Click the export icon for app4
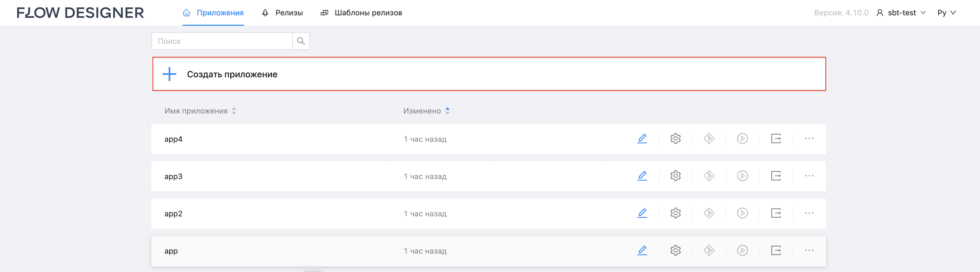 coord(776,138)
